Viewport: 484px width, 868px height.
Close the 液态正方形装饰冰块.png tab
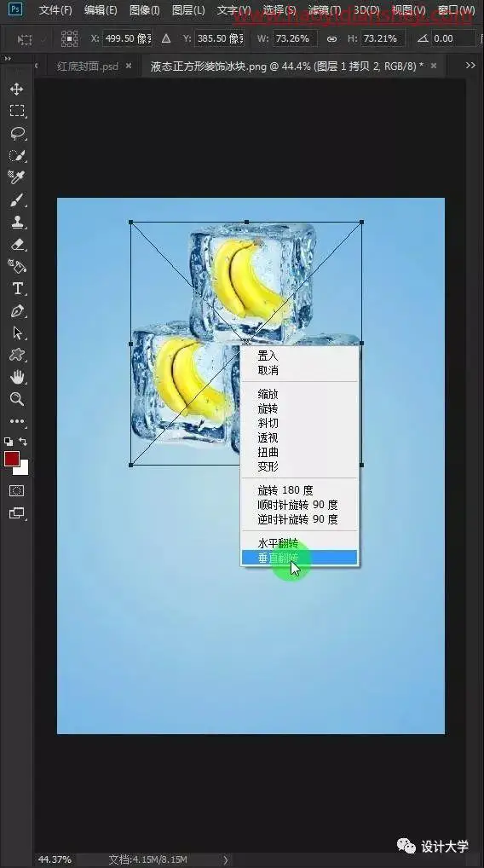[434, 66]
